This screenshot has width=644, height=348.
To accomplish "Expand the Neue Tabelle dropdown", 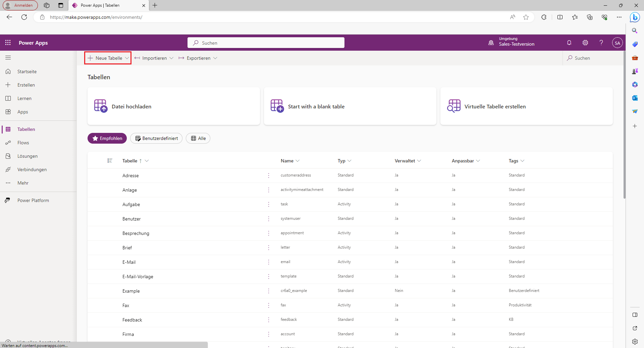I will 127,58.
